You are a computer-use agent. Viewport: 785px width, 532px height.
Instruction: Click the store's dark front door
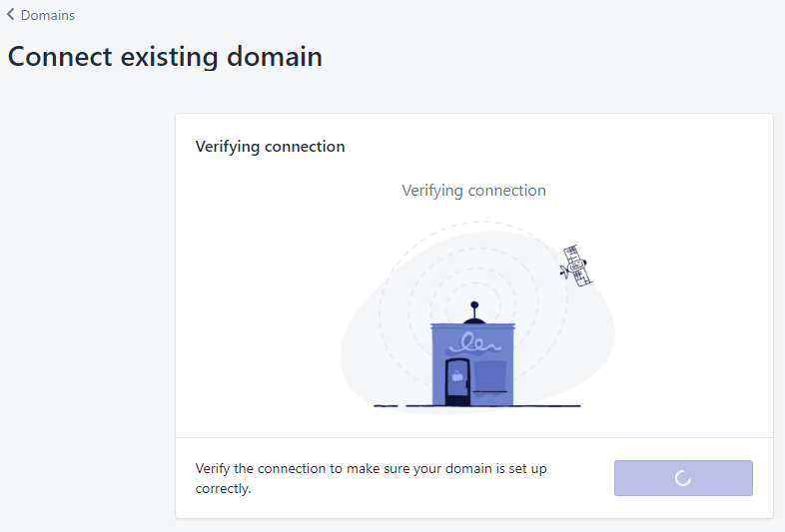(x=457, y=381)
